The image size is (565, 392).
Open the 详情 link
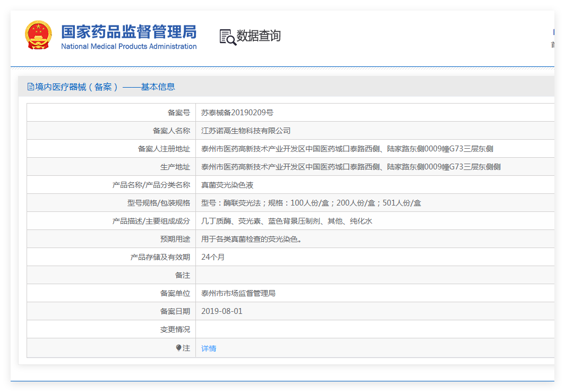pos(209,348)
